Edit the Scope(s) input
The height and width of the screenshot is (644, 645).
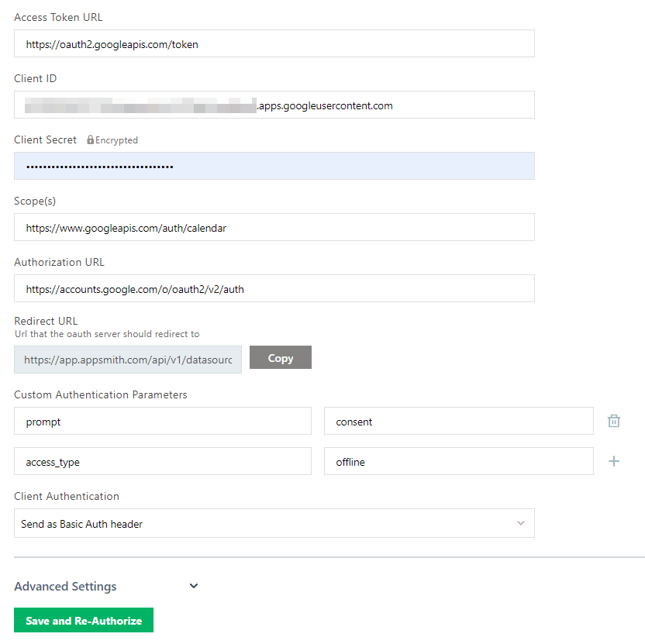click(274, 228)
